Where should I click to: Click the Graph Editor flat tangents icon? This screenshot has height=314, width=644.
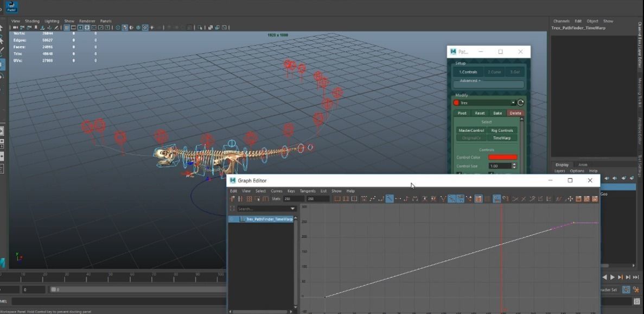point(398,199)
